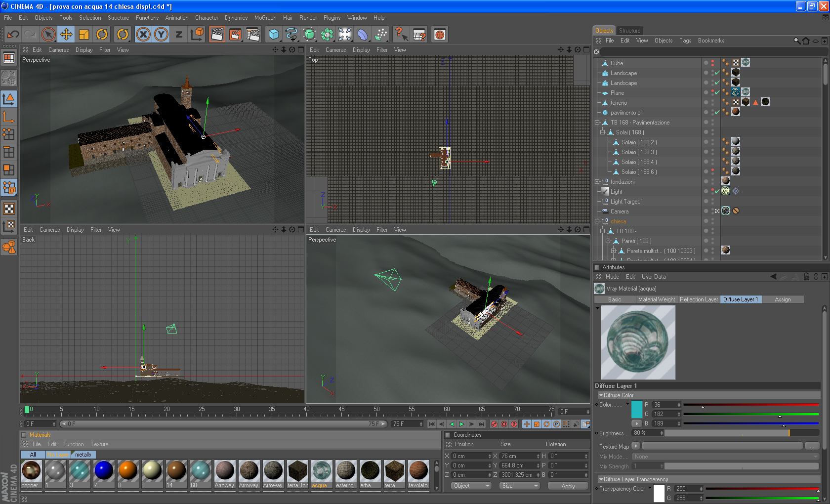Open the NURBS objects icon
Image resolution: width=830 pixels, height=504 pixels.
309,34
